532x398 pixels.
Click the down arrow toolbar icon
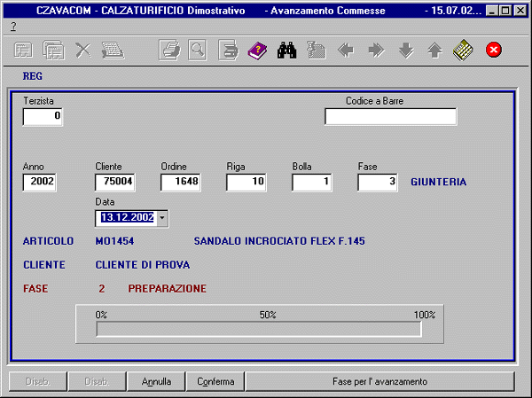[x=406, y=51]
